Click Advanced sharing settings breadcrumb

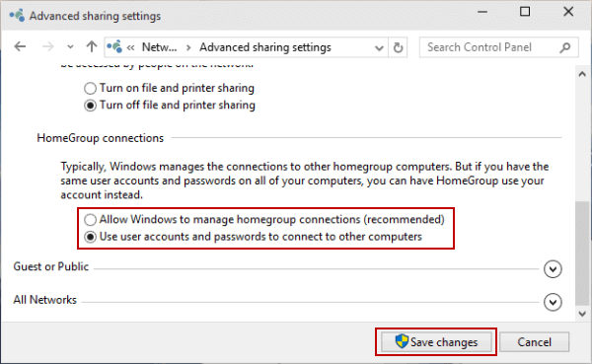265,47
